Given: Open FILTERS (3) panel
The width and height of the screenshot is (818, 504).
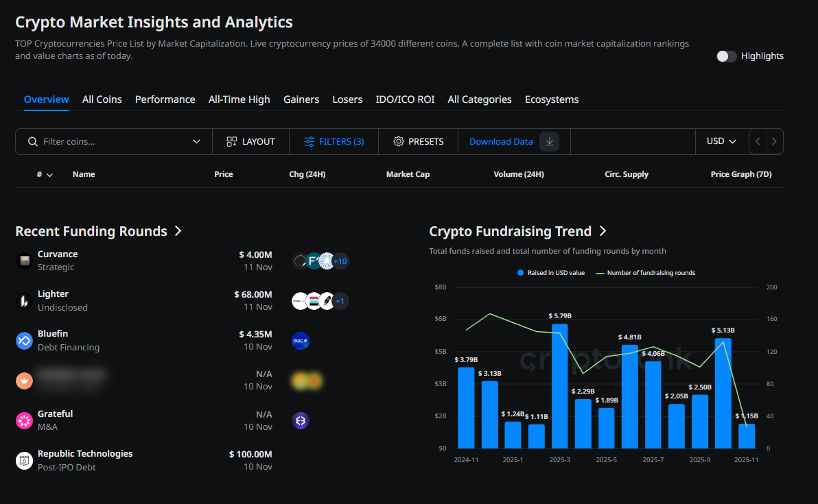Looking at the screenshot, I should click(x=334, y=142).
